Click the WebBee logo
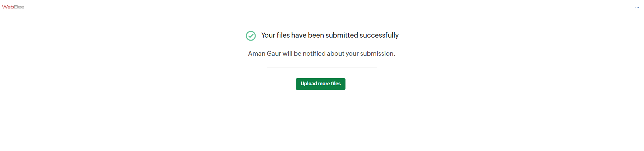 13,7
